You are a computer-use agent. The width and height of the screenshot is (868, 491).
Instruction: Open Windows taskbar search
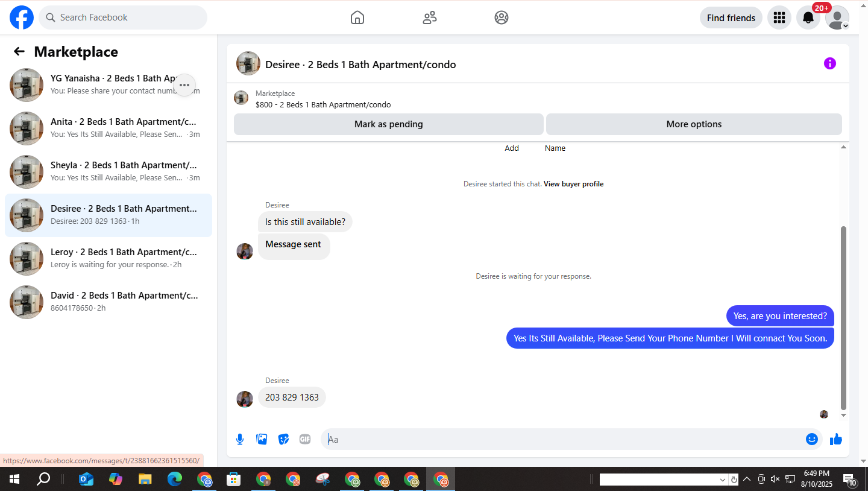click(x=43, y=480)
